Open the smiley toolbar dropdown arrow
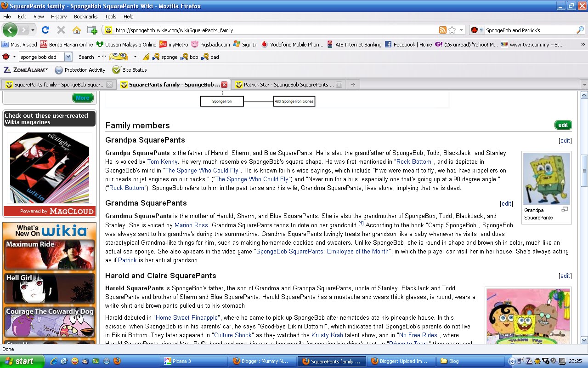588x368 pixels. point(135,57)
